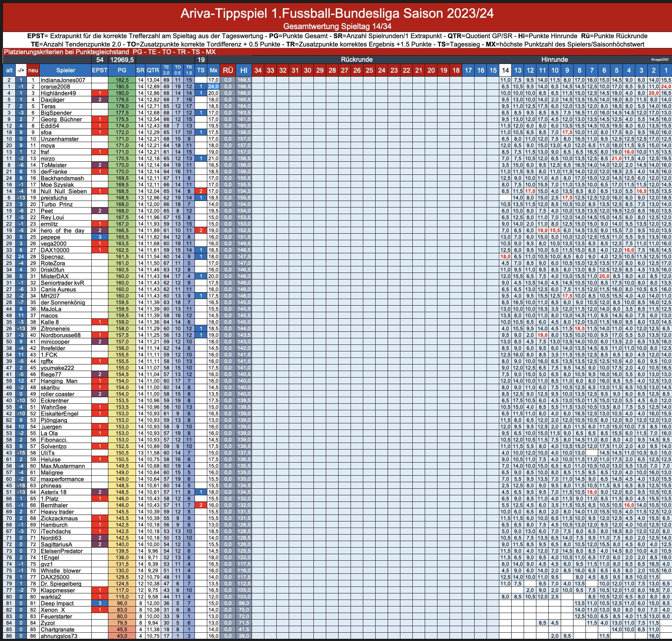The image size is (672, 641).
Task: Select player name 'Deep Impact'
Action: click(57, 603)
